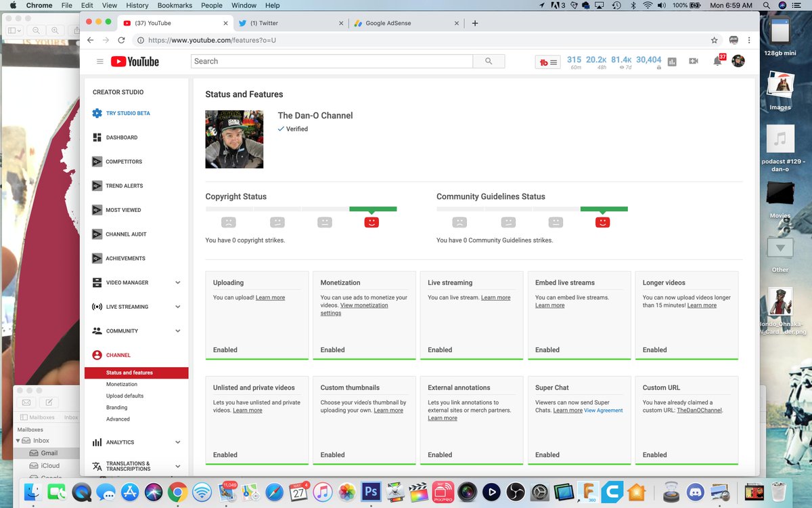The width and height of the screenshot is (812, 508).
Task: Open Trend Alerts in the sidebar
Action: pos(117,186)
